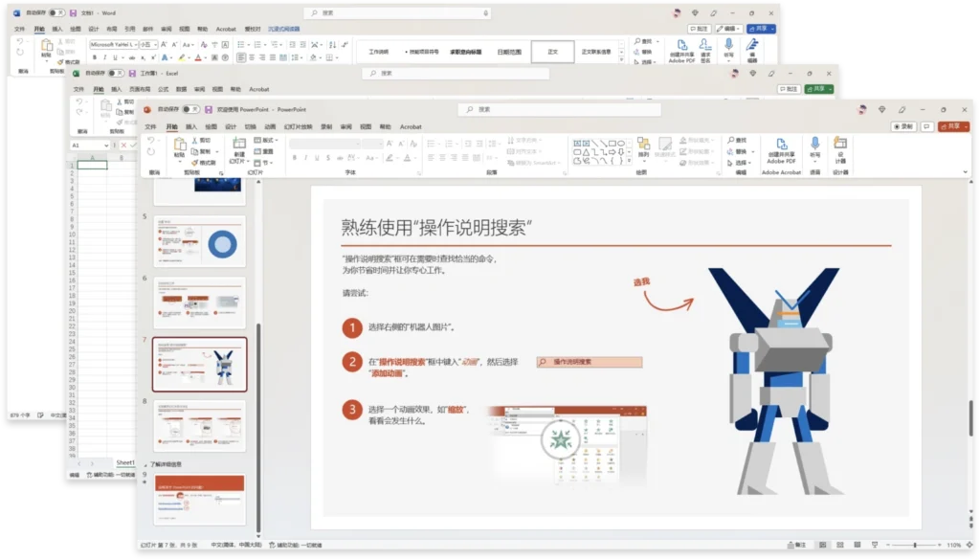The image size is (980, 560).
Task: Click Notes button in PowerPoint status bar
Action: tap(797, 545)
